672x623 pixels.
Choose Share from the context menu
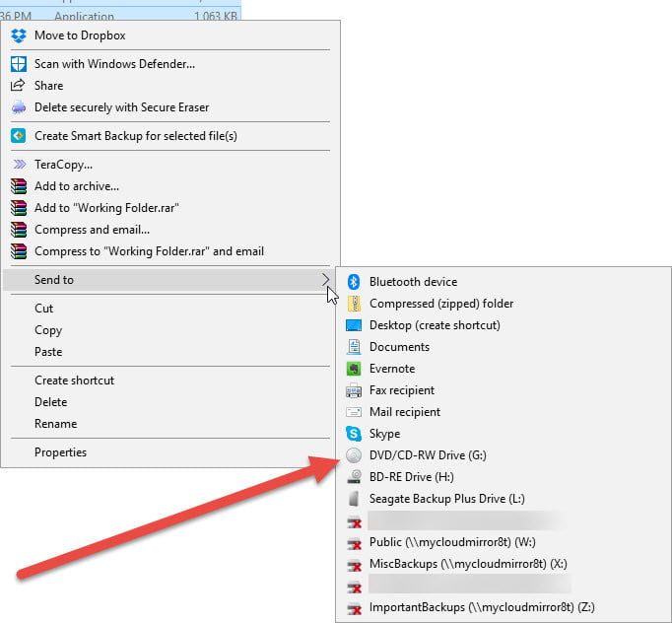[48, 86]
